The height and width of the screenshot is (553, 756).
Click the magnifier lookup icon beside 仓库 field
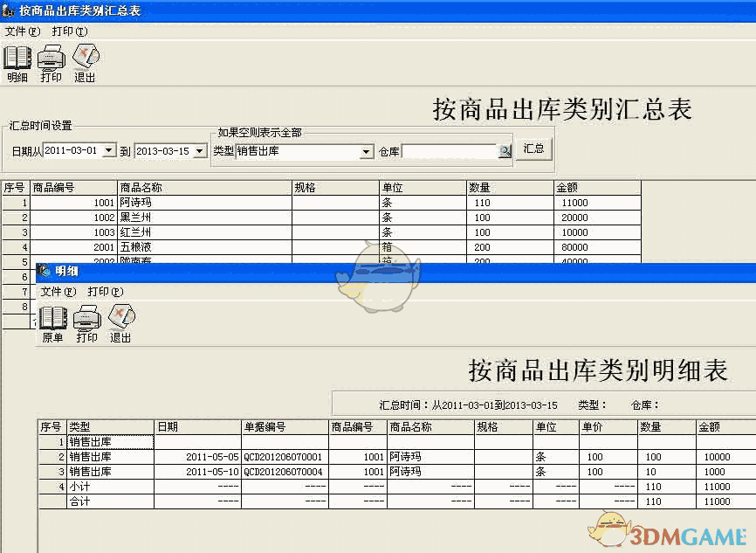[x=505, y=150]
